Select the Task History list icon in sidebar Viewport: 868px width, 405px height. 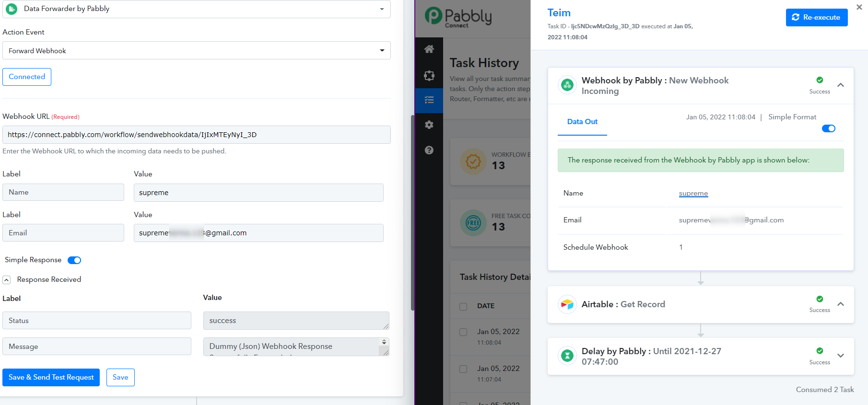point(429,100)
